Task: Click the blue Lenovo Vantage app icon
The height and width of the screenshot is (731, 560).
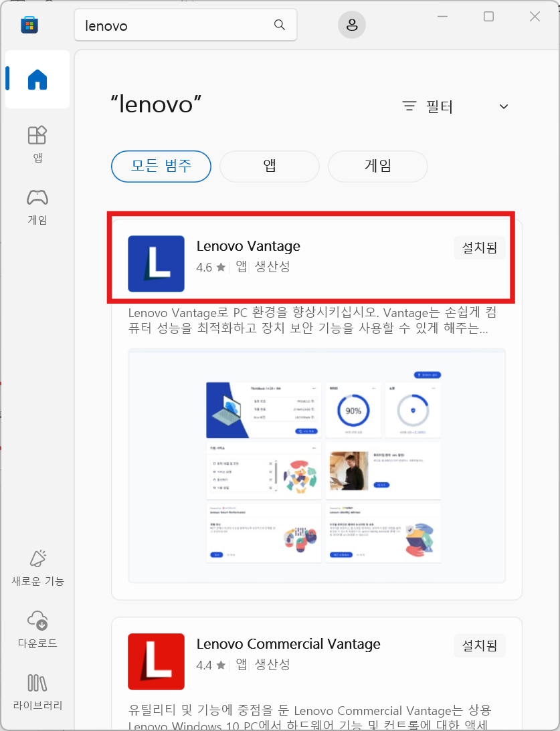Action: tap(156, 264)
